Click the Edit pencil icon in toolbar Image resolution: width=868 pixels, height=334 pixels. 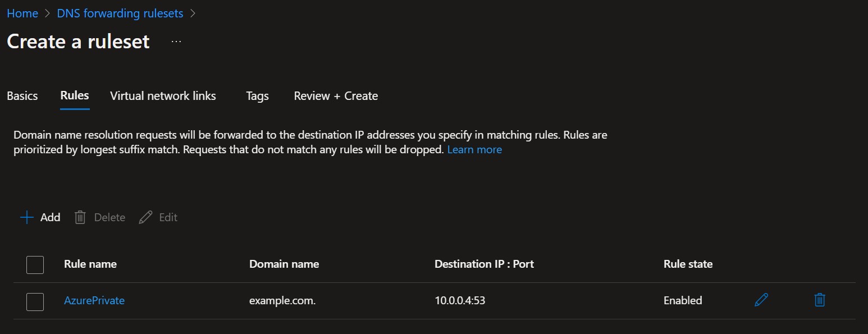(x=145, y=217)
